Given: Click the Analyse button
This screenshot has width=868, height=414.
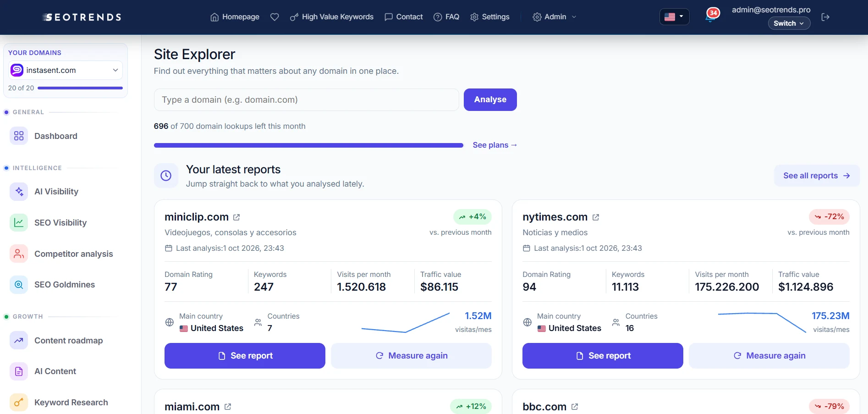Looking at the screenshot, I should pyautogui.click(x=490, y=99).
